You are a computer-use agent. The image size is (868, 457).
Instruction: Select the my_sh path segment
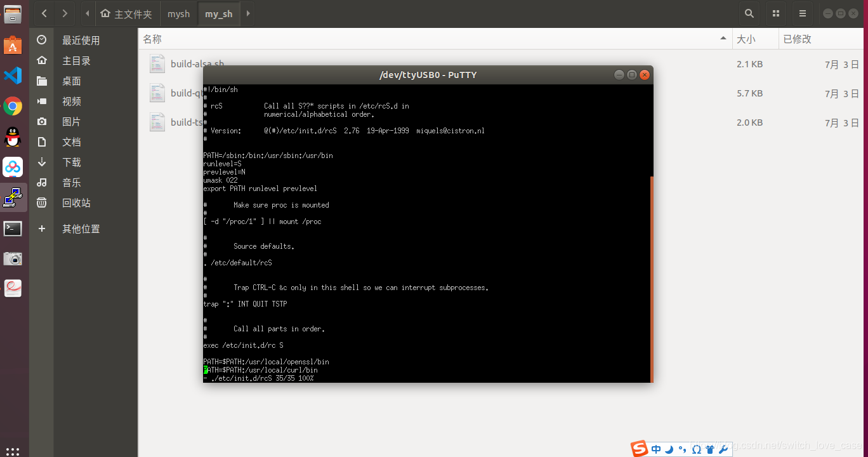tap(218, 13)
